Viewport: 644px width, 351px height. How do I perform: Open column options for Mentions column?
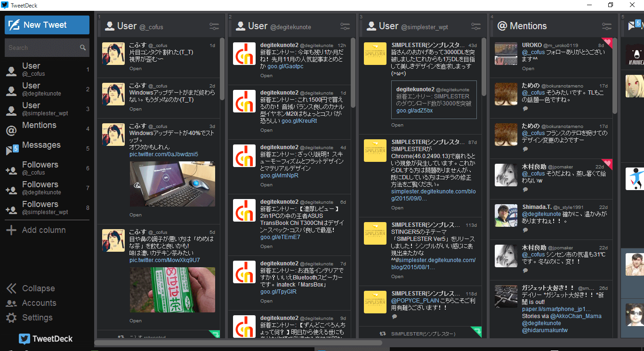pos(607,26)
